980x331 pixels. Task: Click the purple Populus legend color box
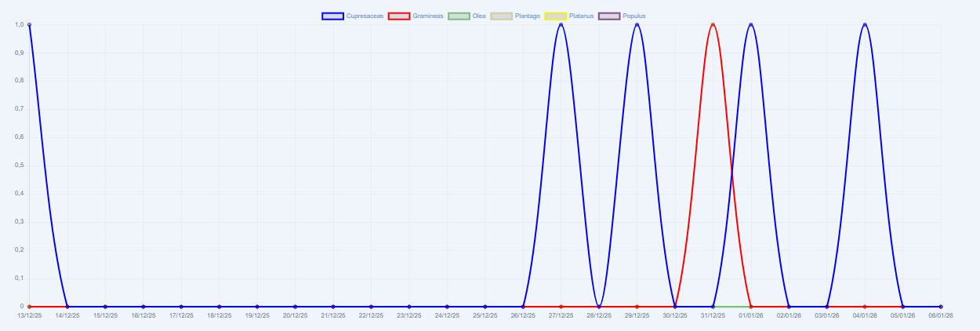pyautogui.click(x=609, y=16)
